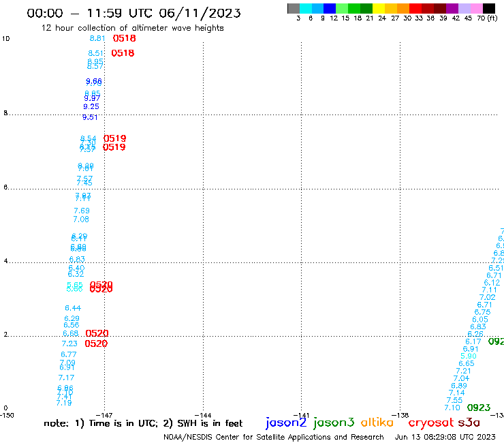Click the 9.51 wave height value
This screenshot has height=443, width=504.
[x=90, y=117]
